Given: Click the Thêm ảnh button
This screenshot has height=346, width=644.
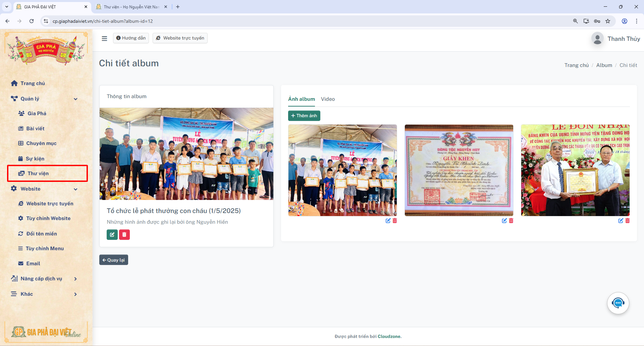Looking at the screenshot, I should tap(304, 116).
